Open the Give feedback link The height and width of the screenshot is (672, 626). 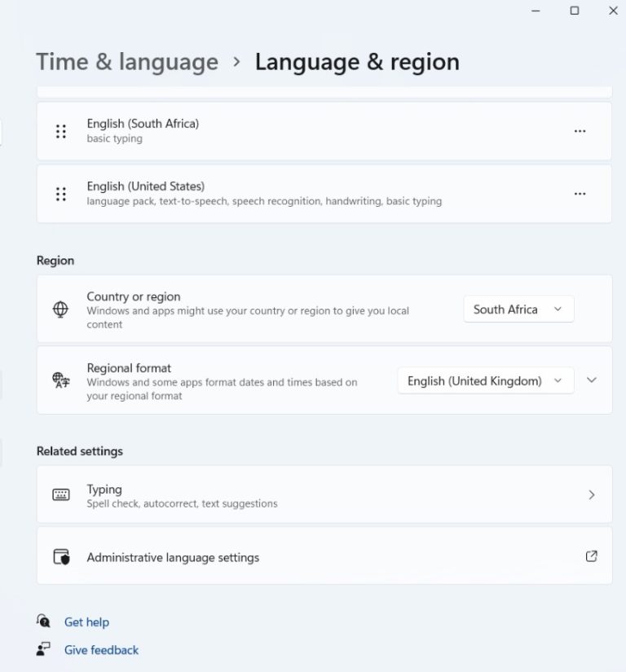click(x=101, y=650)
